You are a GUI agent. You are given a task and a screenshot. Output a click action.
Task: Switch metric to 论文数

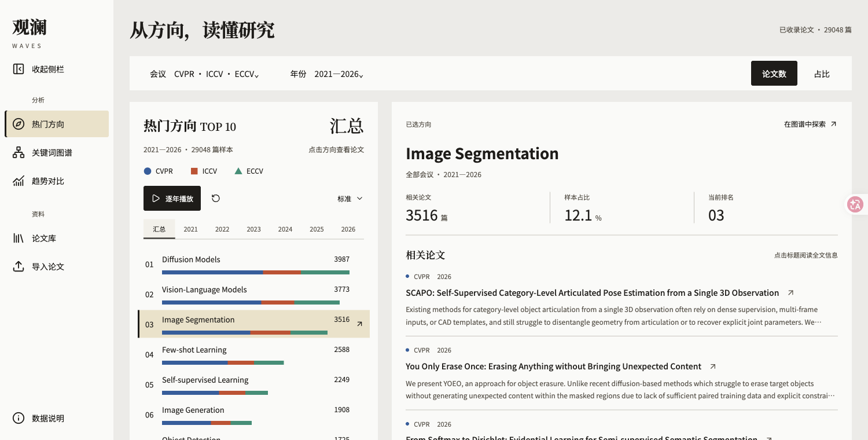point(774,74)
